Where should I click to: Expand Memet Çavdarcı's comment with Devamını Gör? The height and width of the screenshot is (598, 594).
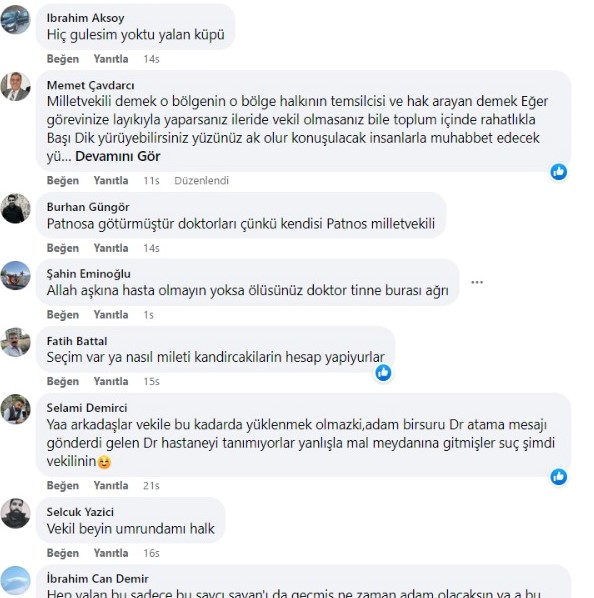(117, 156)
